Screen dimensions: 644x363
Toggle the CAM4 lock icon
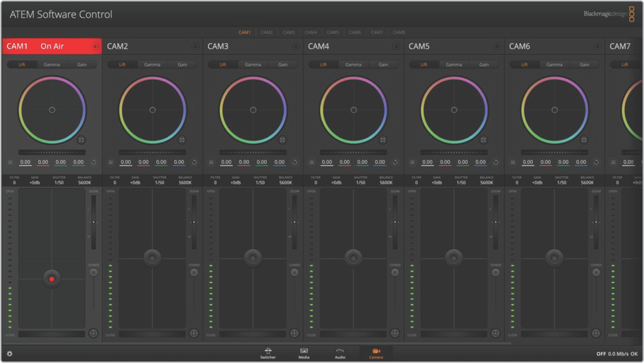pyautogui.click(x=396, y=46)
